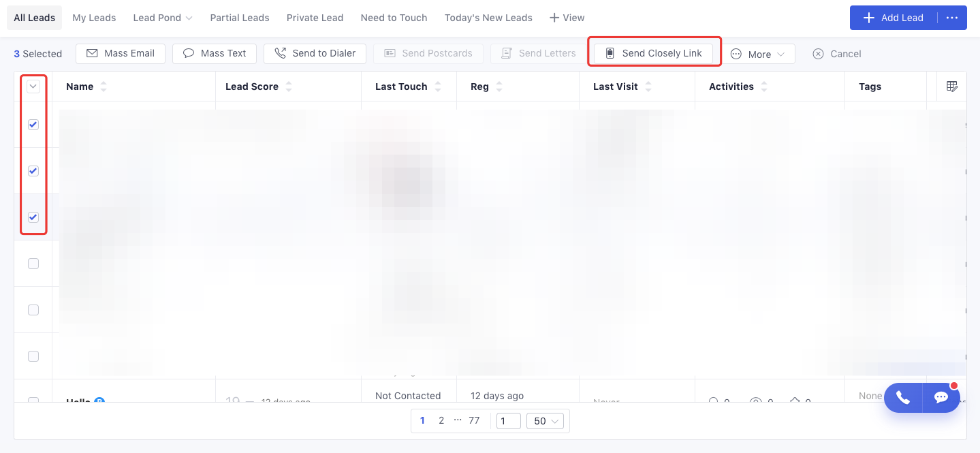Open the Private Lead tab

coord(315,18)
